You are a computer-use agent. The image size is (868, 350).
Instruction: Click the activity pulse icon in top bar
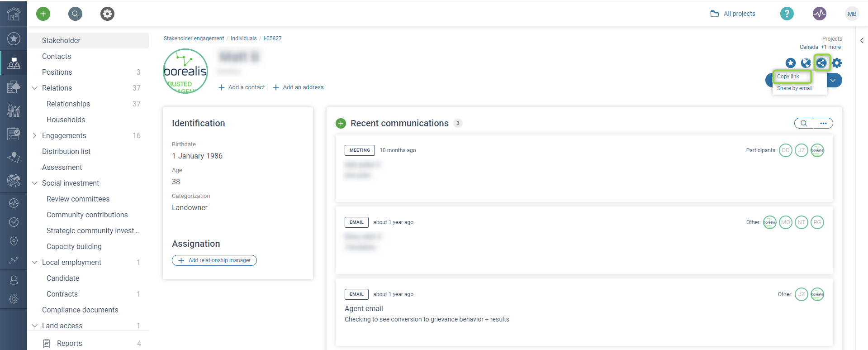point(819,14)
